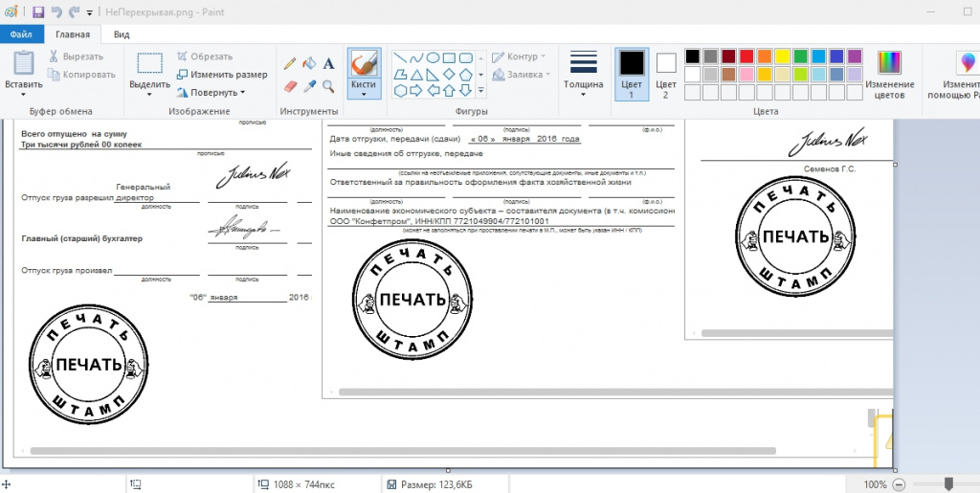The image size is (980, 493).
Task: Choose the Pentagon shape
Action: 466,75
